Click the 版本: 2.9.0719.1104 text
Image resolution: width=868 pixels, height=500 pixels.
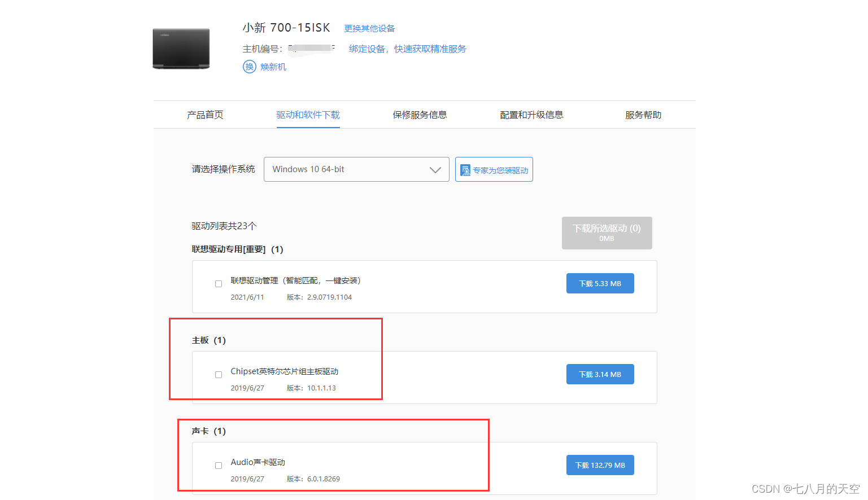coord(319,297)
